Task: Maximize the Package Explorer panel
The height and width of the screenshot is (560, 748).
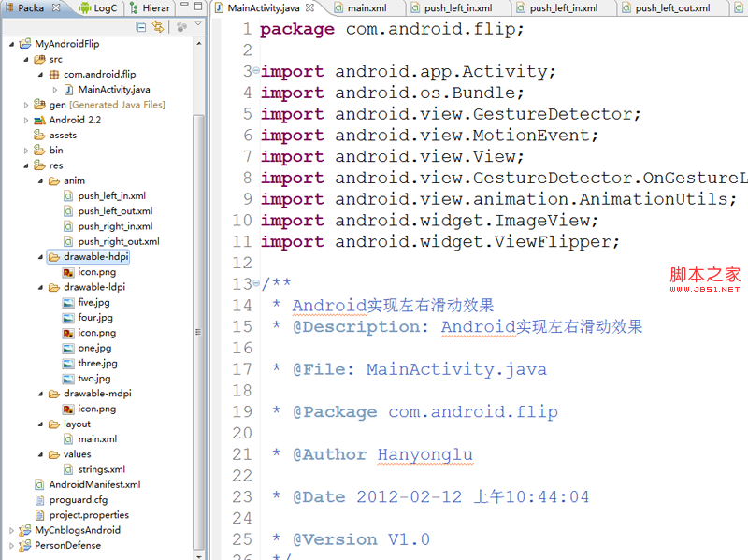Action: (198, 7)
